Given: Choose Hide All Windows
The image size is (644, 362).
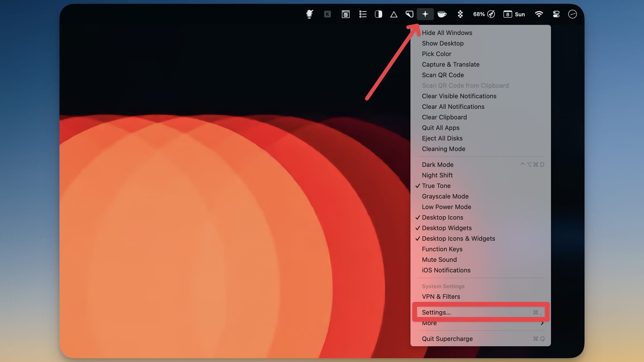Looking at the screenshot, I should (x=480, y=33).
